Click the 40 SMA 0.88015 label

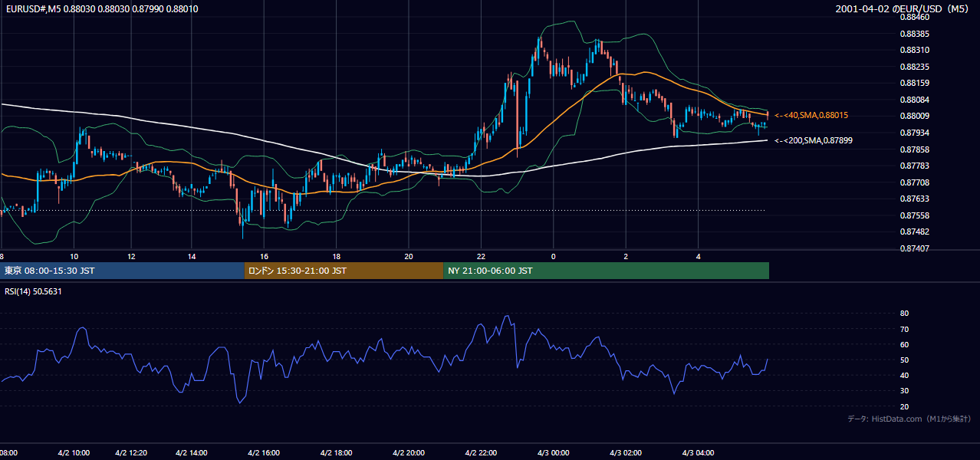(811, 115)
